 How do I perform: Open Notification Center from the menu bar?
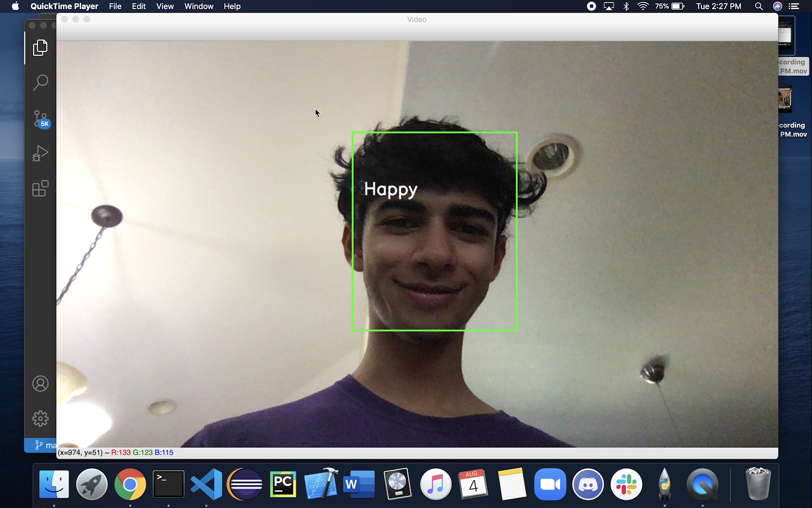point(794,6)
